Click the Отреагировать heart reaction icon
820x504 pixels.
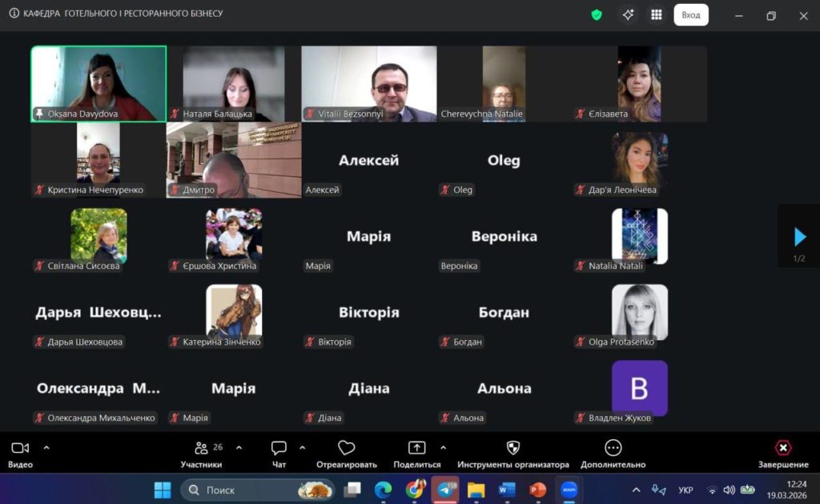click(x=346, y=448)
